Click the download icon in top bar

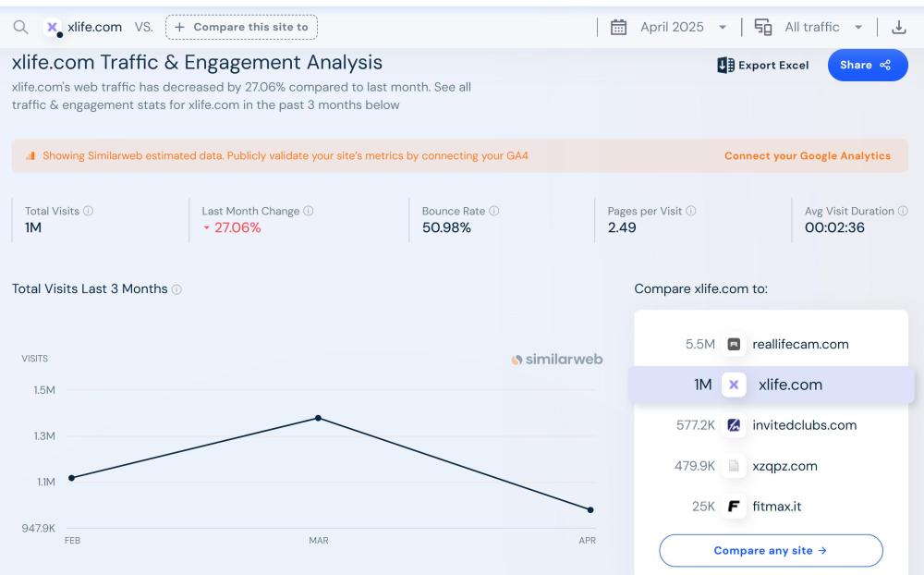(x=898, y=28)
